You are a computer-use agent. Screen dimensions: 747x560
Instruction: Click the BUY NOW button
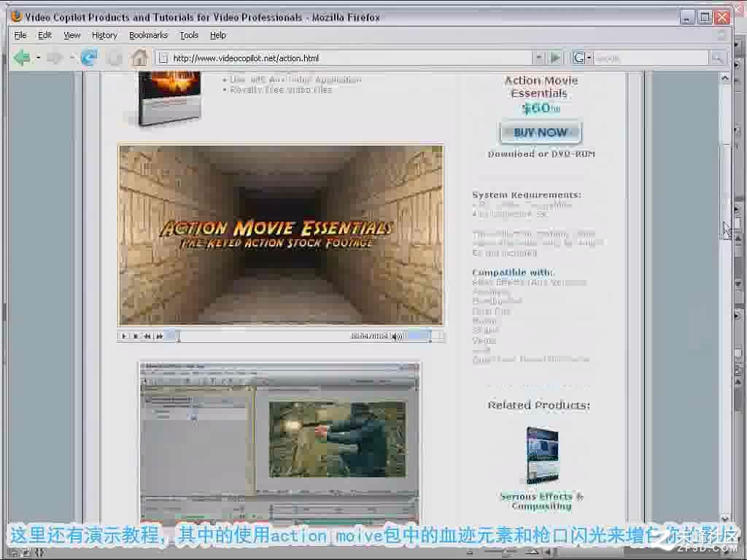pos(541,133)
